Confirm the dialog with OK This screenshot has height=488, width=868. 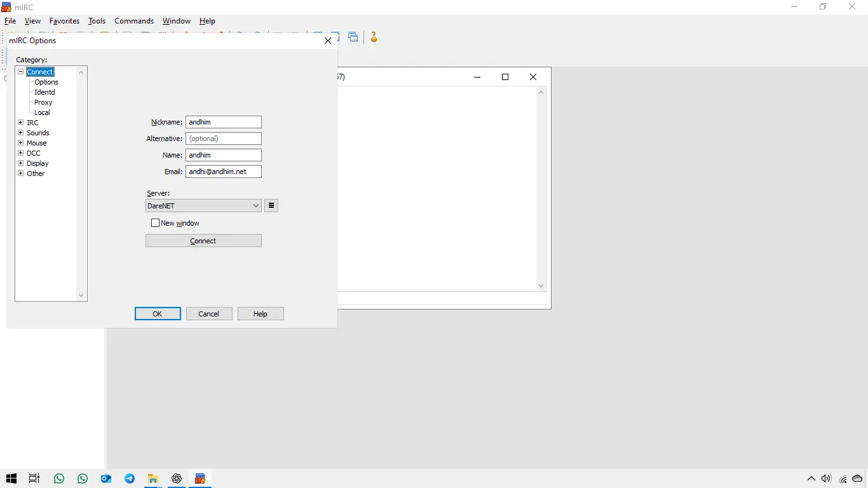click(158, 314)
